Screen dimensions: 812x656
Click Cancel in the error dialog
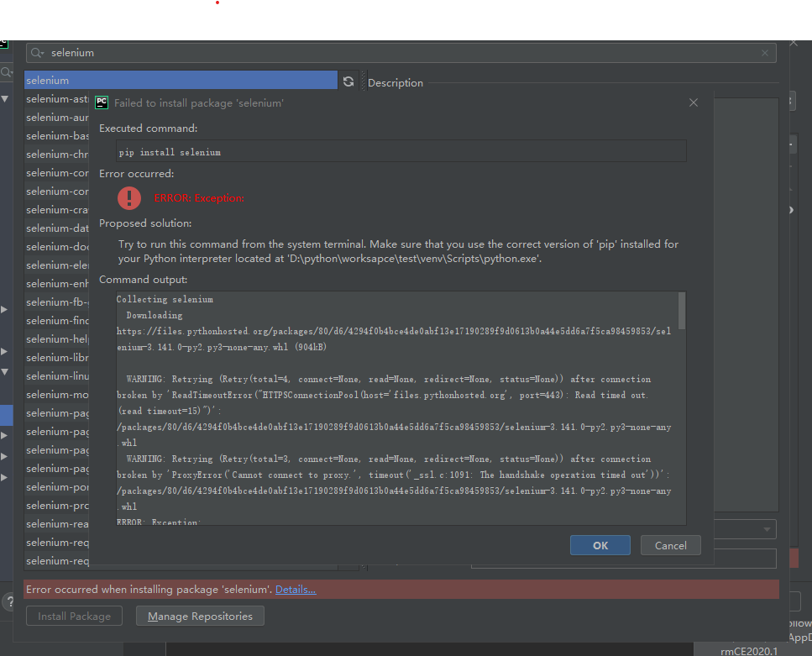671,545
